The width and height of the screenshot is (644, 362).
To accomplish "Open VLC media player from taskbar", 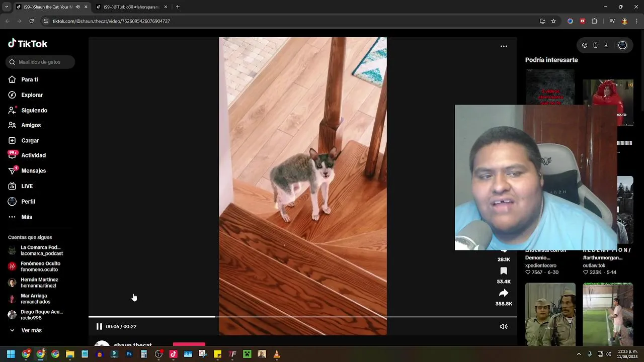I will coord(276,354).
